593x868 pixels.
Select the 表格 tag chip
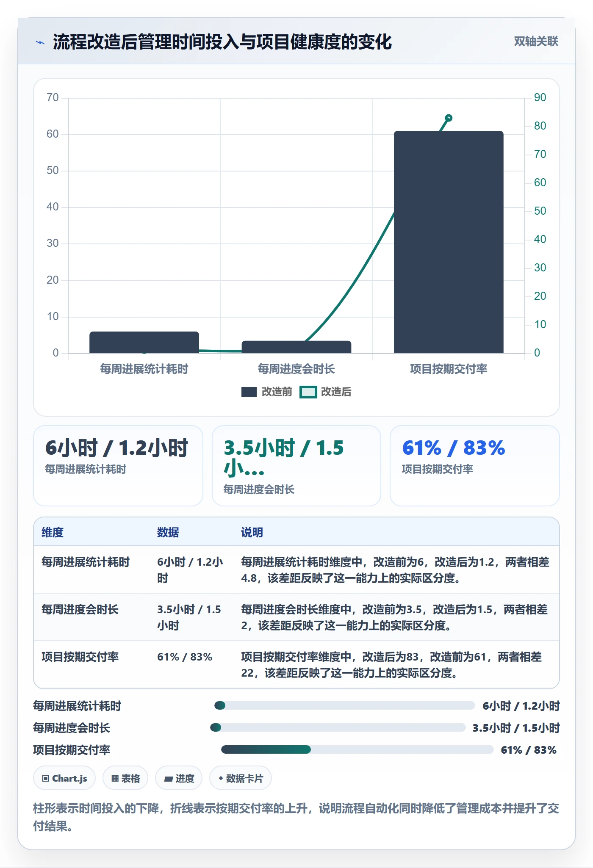click(x=125, y=778)
